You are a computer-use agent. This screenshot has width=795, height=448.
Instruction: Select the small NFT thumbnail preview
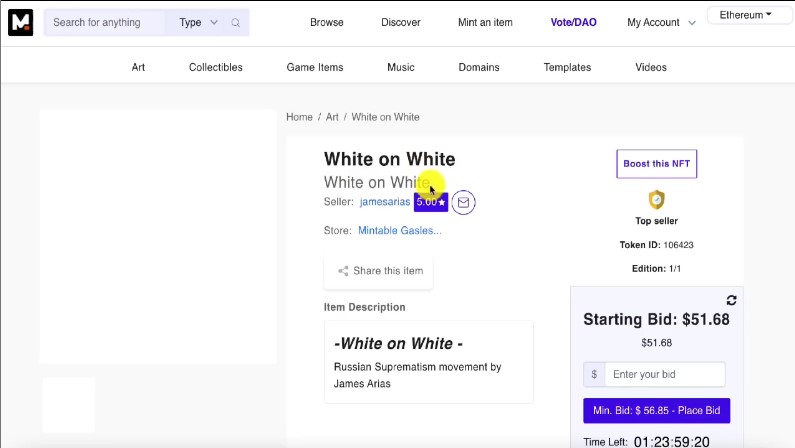click(68, 405)
